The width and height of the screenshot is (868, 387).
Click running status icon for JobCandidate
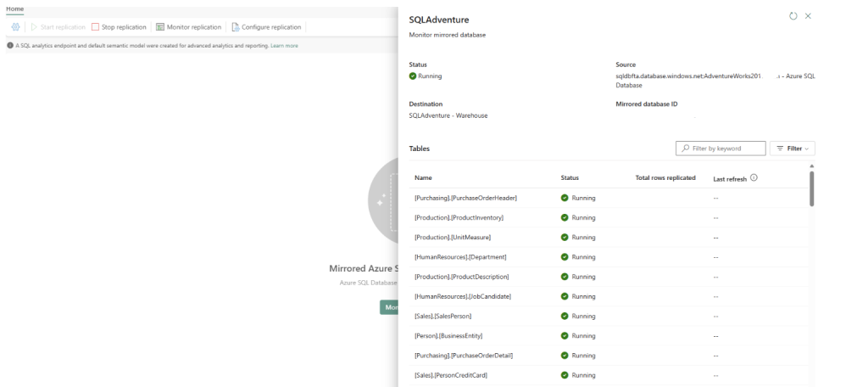[x=565, y=296]
